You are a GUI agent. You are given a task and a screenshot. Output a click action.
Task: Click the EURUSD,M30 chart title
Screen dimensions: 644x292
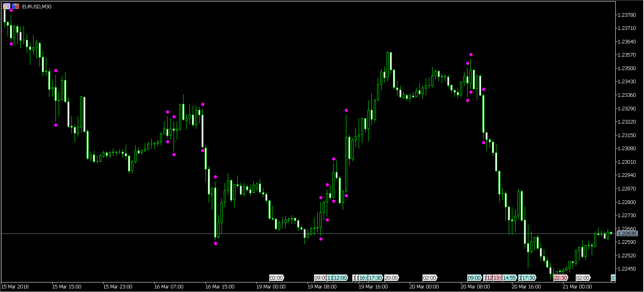(x=37, y=7)
